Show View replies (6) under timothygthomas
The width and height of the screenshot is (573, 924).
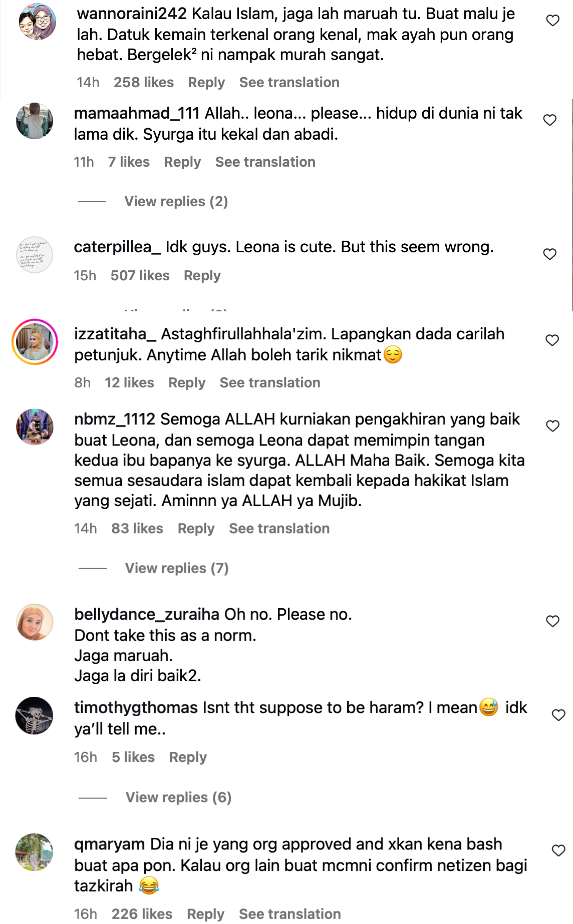[x=178, y=797]
